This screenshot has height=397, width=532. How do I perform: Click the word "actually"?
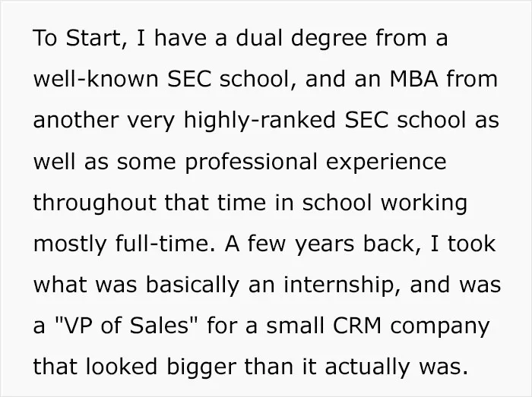[367, 367]
